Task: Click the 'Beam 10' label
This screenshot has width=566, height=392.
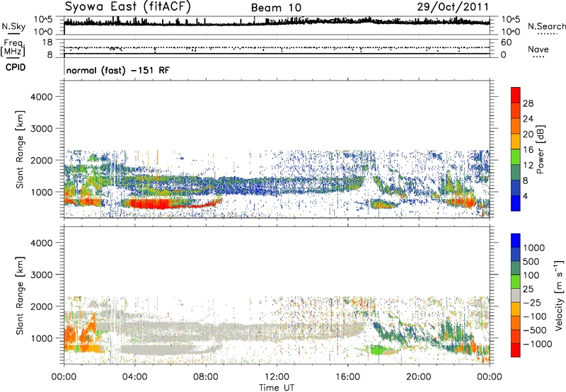Action: (x=276, y=8)
